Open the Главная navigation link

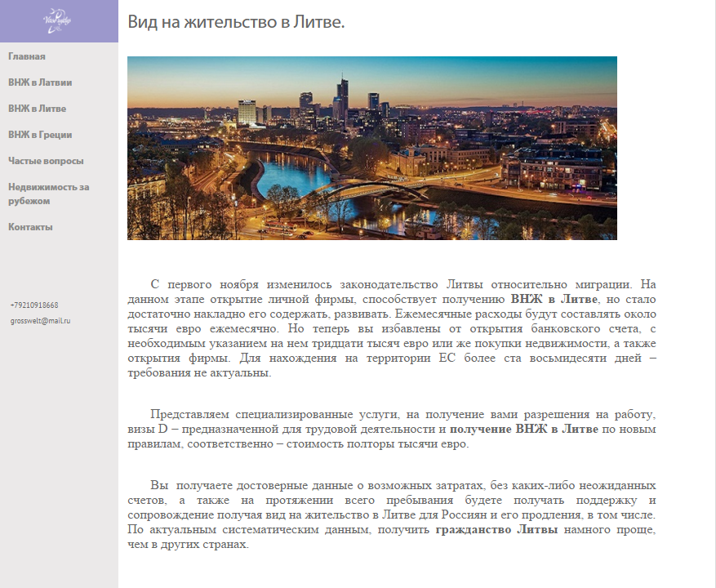pos(26,56)
